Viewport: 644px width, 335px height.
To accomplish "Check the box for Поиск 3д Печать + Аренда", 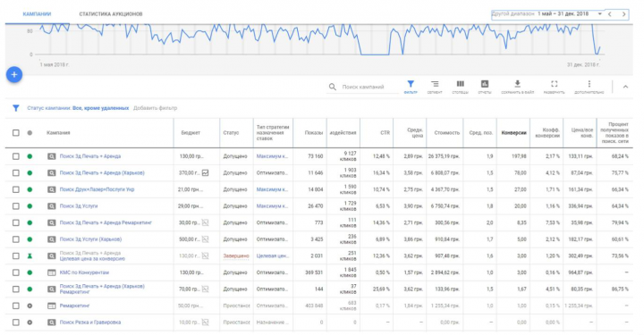I will point(15,156).
